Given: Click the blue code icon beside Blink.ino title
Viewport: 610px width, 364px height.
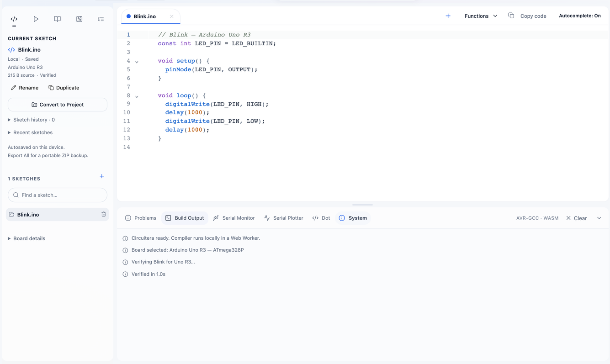Looking at the screenshot, I should point(11,50).
